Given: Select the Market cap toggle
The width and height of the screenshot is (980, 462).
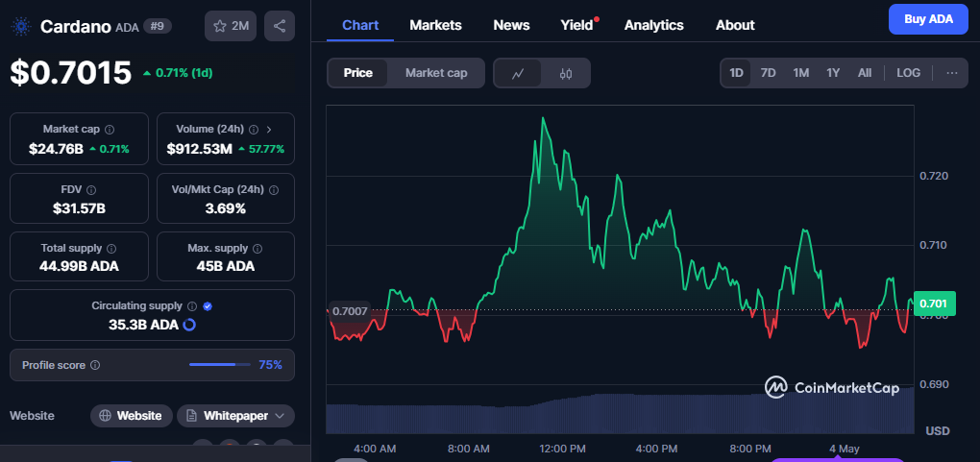Looking at the screenshot, I should (436, 73).
